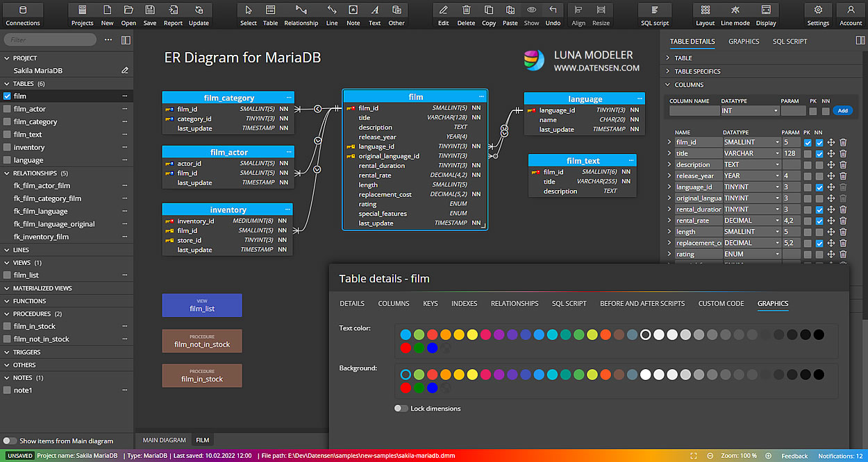Enable the Lock dimensions toggle
The width and height of the screenshot is (868, 462).
(401, 409)
